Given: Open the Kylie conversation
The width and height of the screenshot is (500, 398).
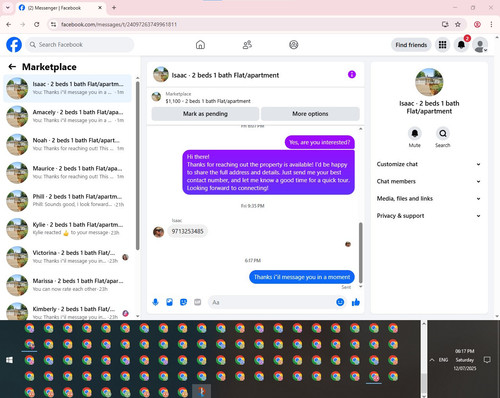Looking at the screenshot, I should 67,229.
